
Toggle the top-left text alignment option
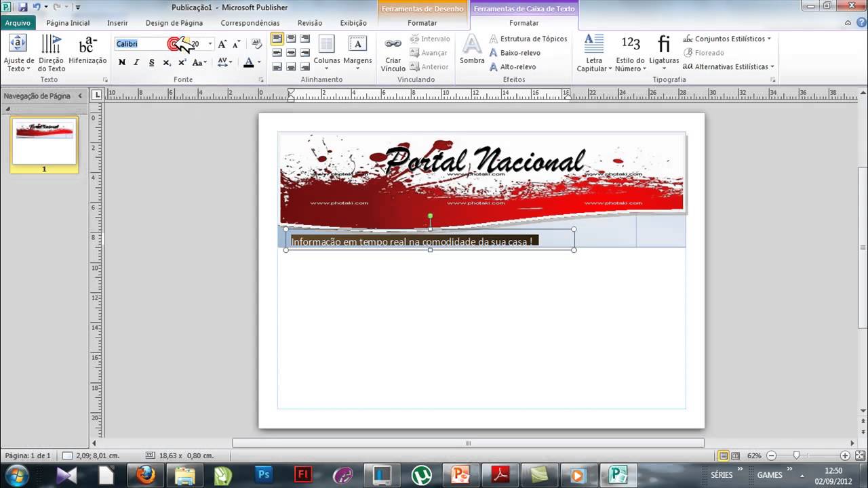(277, 39)
